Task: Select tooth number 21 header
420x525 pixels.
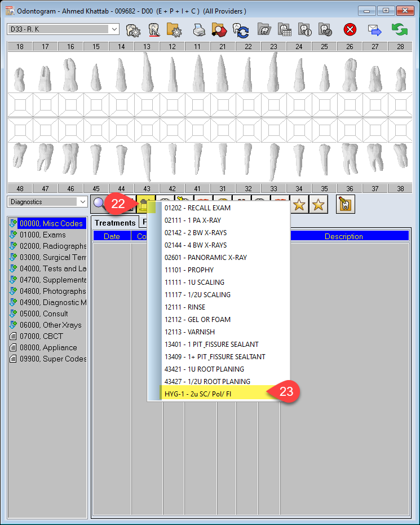Action: coord(223,47)
